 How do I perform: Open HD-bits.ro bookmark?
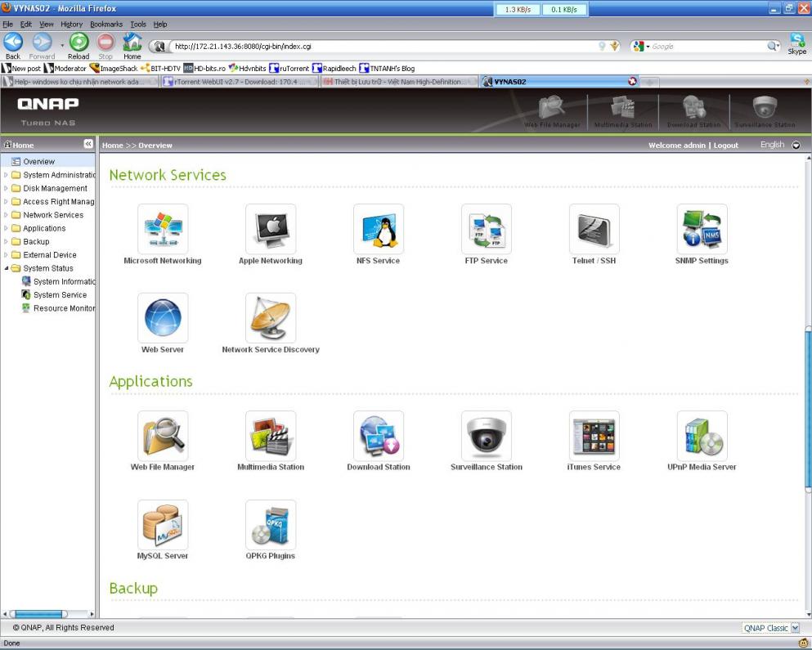pyautogui.click(x=204, y=69)
